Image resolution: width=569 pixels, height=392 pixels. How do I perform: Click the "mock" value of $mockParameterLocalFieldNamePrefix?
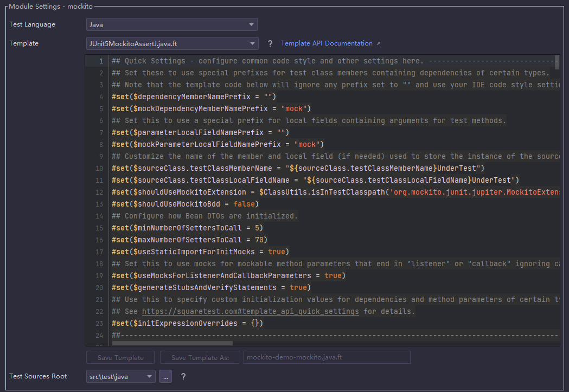[307, 144]
